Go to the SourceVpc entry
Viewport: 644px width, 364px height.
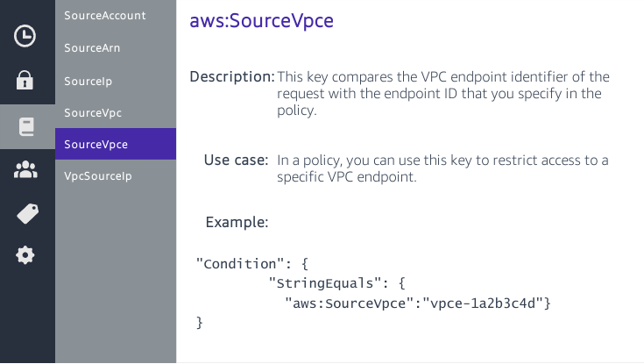pyautogui.click(x=91, y=112)
